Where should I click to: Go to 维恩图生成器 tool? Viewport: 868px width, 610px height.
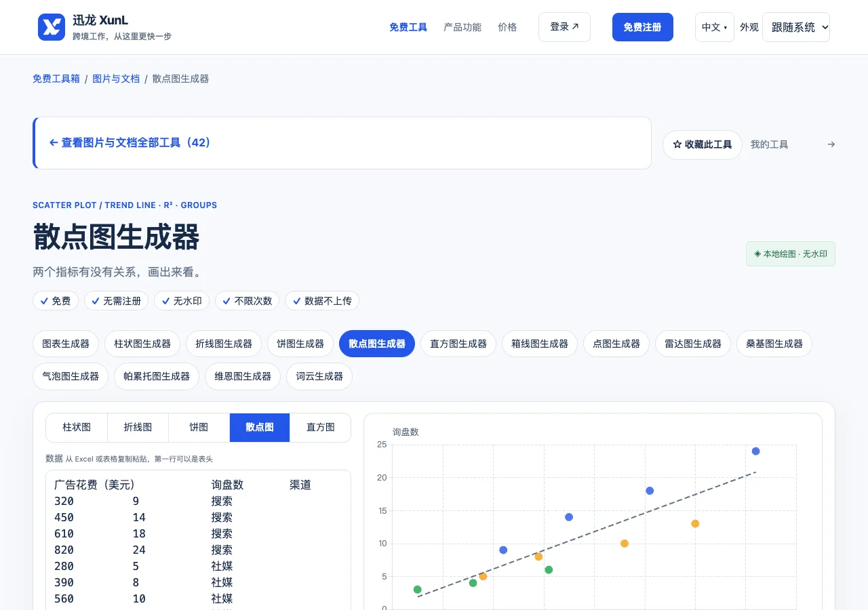point(243,376)
